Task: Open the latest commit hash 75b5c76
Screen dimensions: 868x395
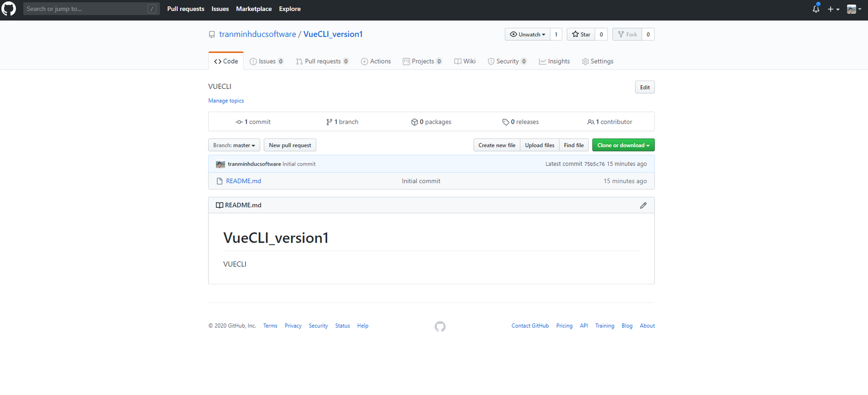Action: click(x=594, y=164)
